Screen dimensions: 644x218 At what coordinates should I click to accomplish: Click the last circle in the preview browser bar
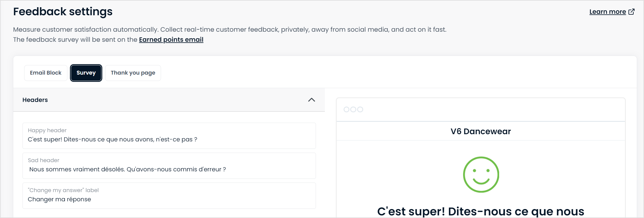(360, 109)
